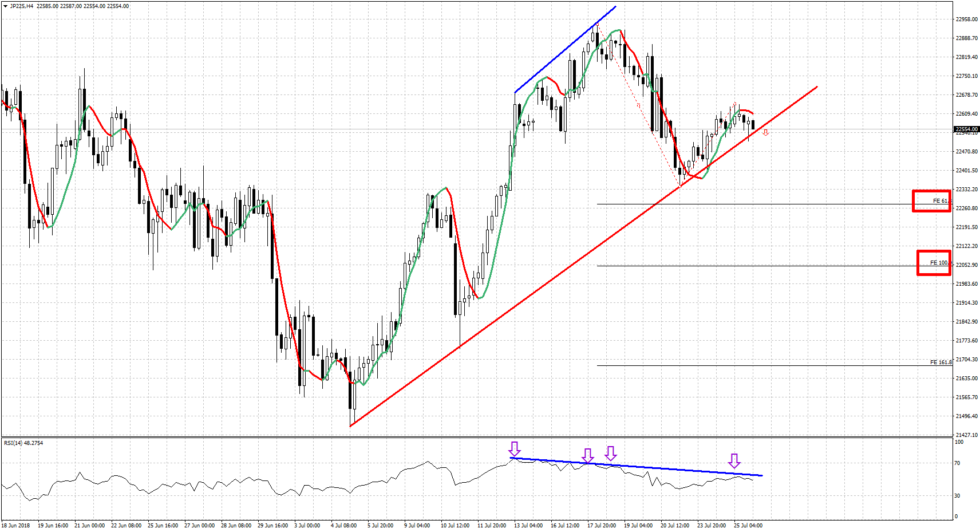Click price axis label 21427.10
980x532 pixels.
point(966,435)
